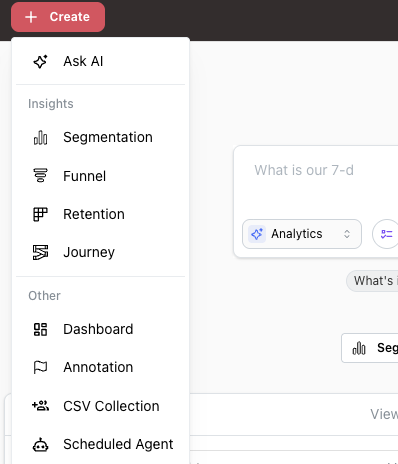Viewport: 398px width, 464px height.
Task: Select Segmentation from the Create menu
Action: coord(100,137)
